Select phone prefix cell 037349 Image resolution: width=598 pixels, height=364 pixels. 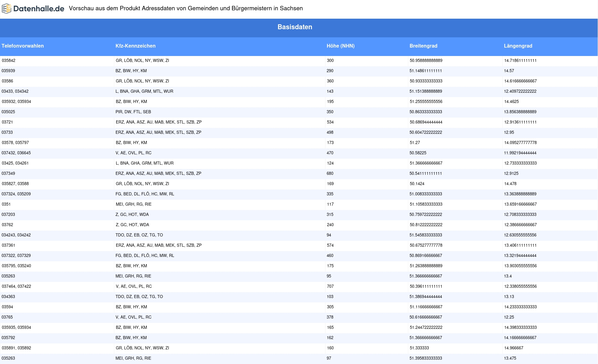tap(8, 174)
